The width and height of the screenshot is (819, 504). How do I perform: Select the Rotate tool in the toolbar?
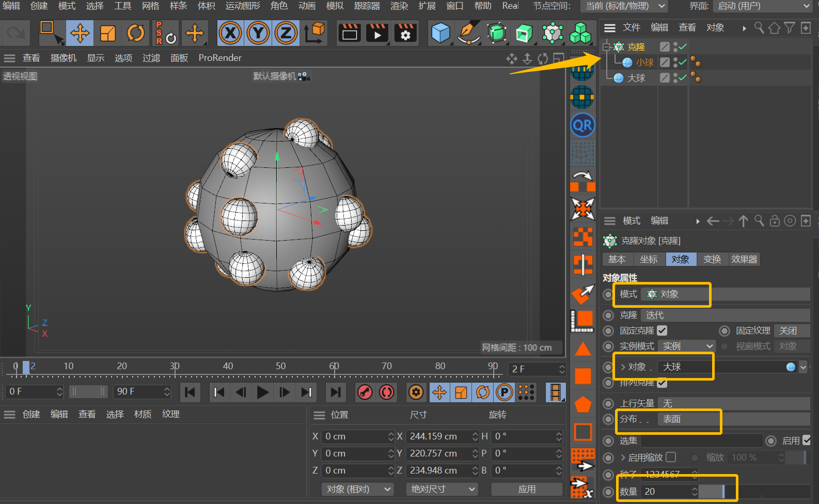(x=136, y=34)
